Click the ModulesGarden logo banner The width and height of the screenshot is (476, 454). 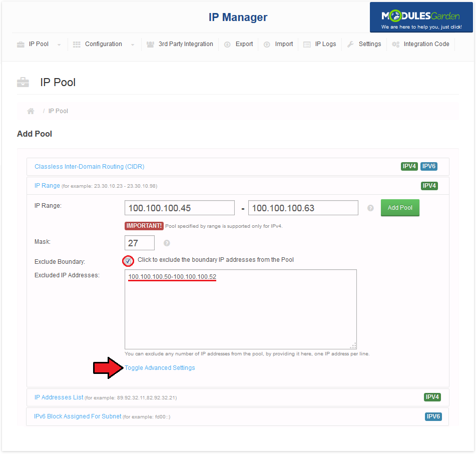421,18
